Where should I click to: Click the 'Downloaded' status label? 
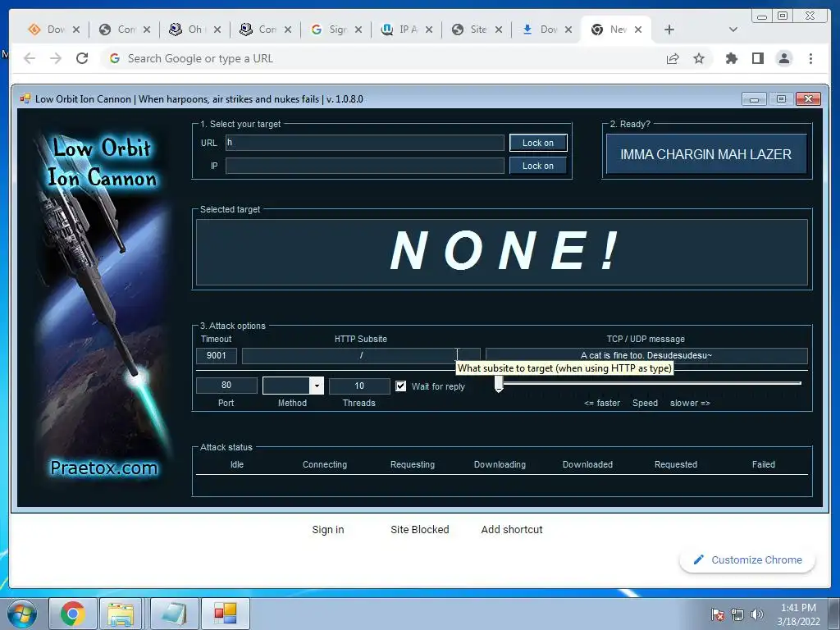(587, 464)
